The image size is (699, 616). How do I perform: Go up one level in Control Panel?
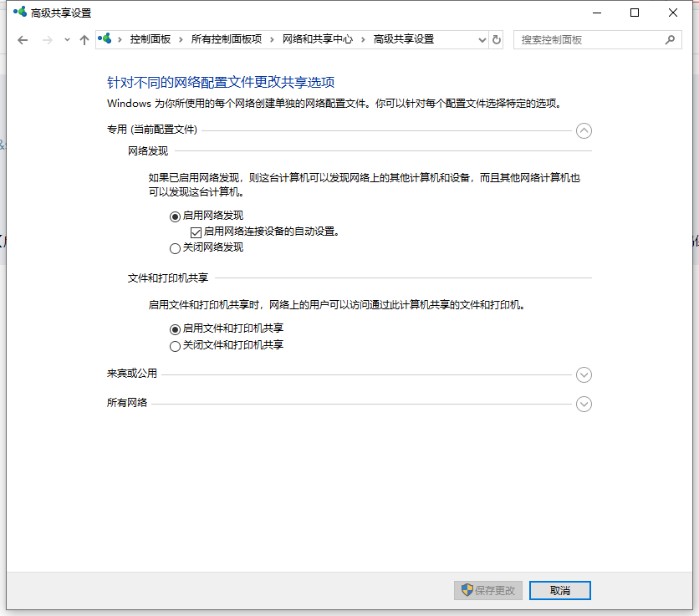(x=84, y=39)
